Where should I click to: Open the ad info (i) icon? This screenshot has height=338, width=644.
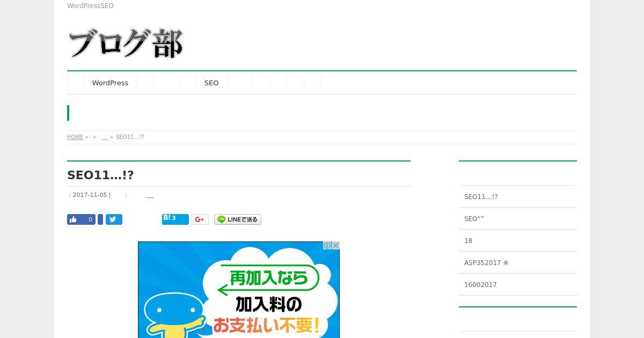point(327,245)
